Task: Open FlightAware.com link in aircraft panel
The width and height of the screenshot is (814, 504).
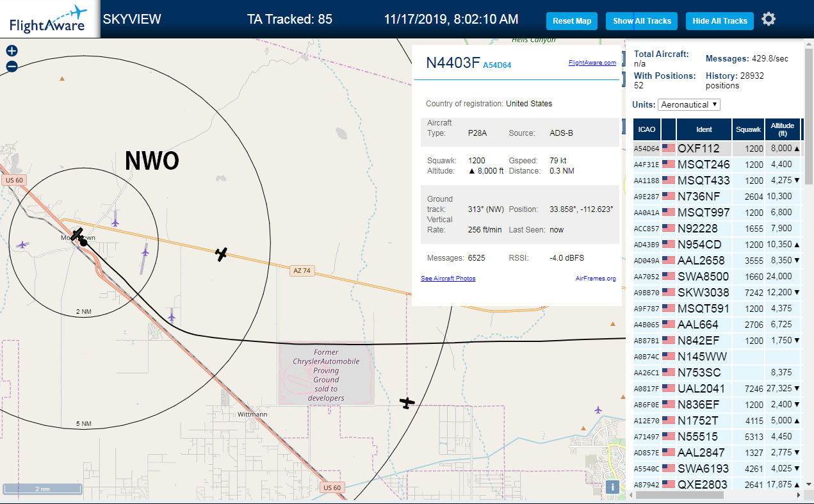Action: tap(592, 63)
